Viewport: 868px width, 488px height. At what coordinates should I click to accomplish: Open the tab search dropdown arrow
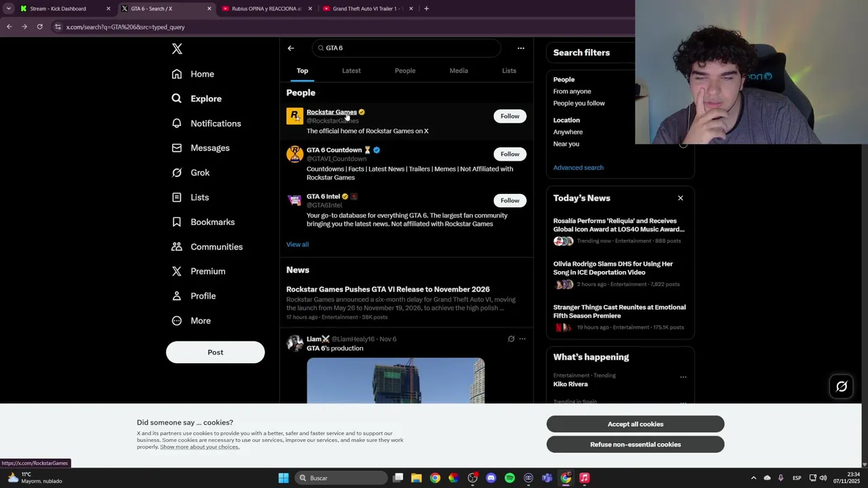(x=8, y=9)
